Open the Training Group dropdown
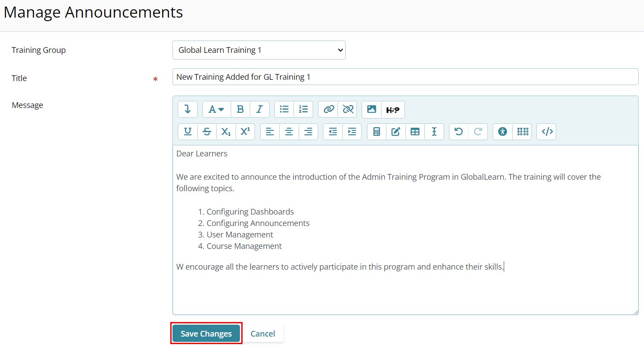Screen dimensions: 644x352 click(x=259, y=50)
